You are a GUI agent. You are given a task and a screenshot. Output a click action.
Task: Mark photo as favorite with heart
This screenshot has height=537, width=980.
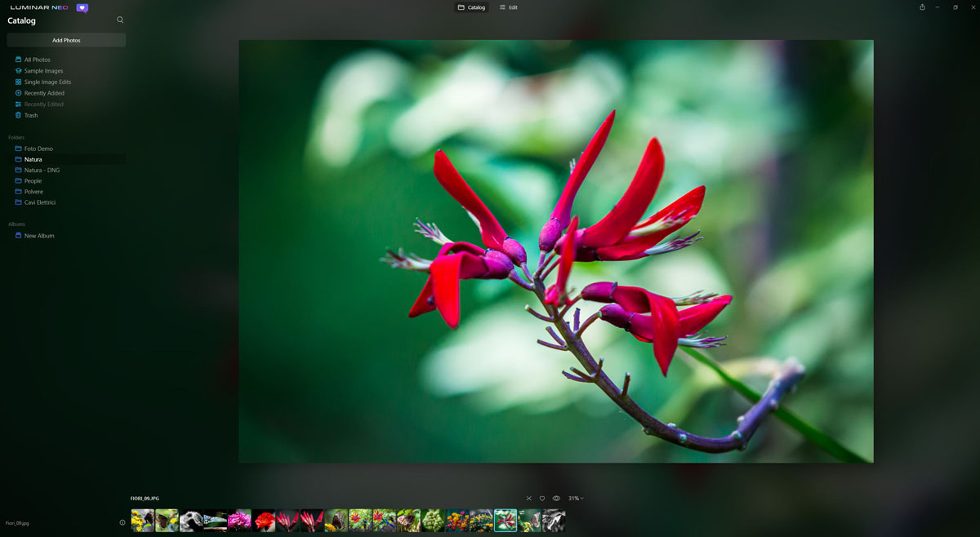coord(541,499)
